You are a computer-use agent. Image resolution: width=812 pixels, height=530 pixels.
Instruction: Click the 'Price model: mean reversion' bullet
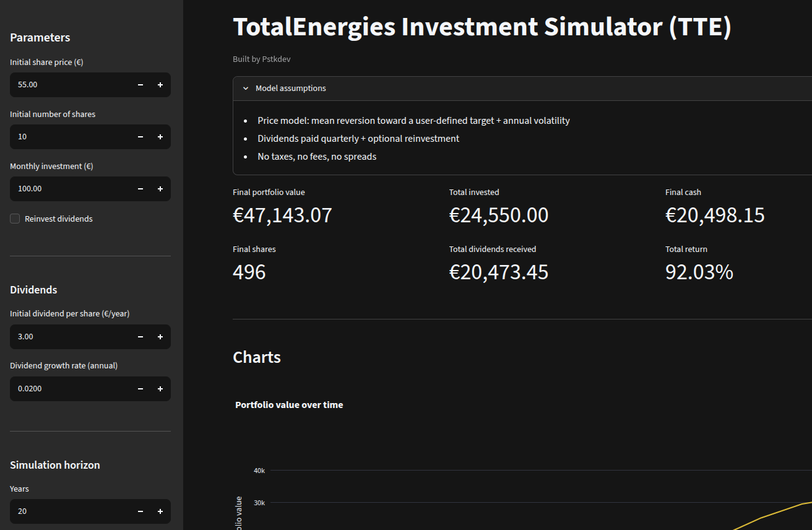413,121
